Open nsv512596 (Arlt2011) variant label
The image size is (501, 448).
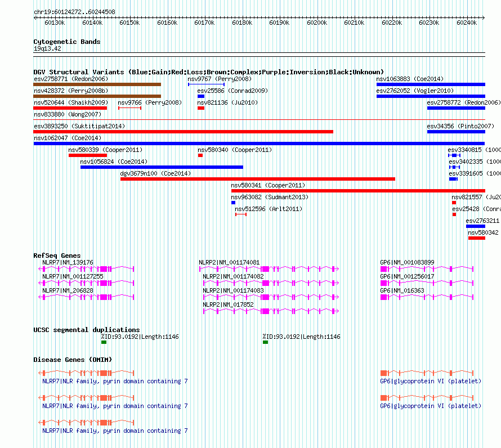269,209
